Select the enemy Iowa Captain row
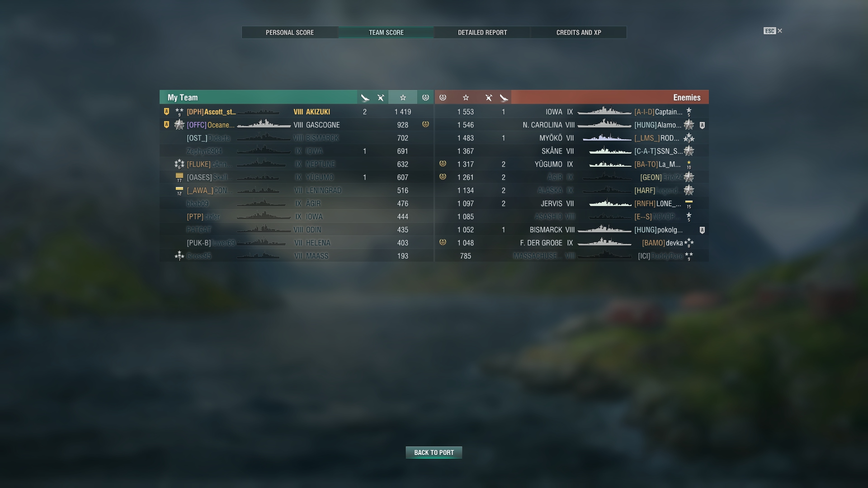 click(x=572, y=112)
